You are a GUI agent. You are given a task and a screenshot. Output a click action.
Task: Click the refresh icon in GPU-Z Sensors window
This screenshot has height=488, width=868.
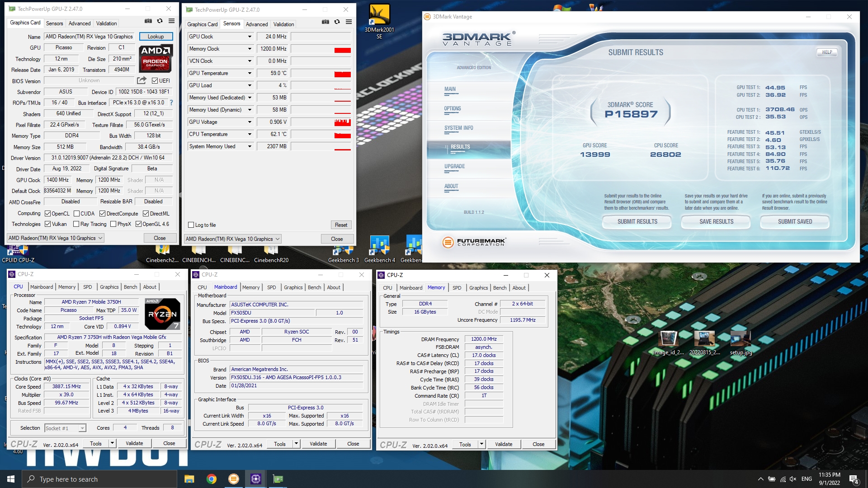coord(337,22)
